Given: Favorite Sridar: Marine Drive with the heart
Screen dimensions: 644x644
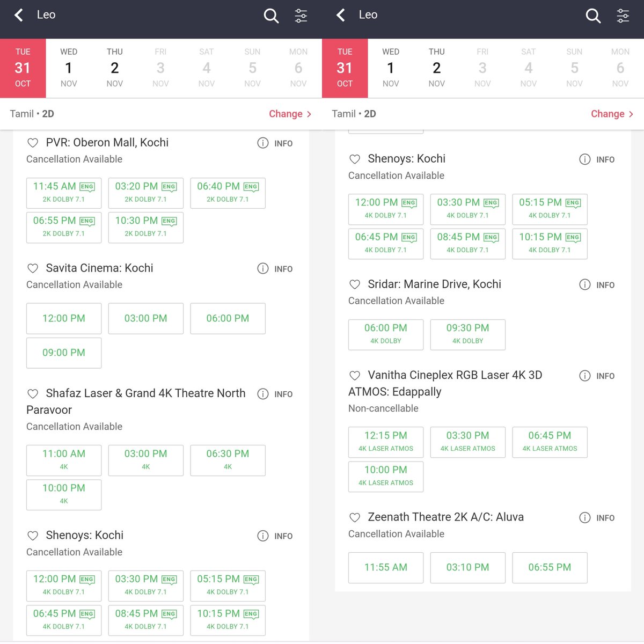Looking at the screenshot, I should point(355,284).
